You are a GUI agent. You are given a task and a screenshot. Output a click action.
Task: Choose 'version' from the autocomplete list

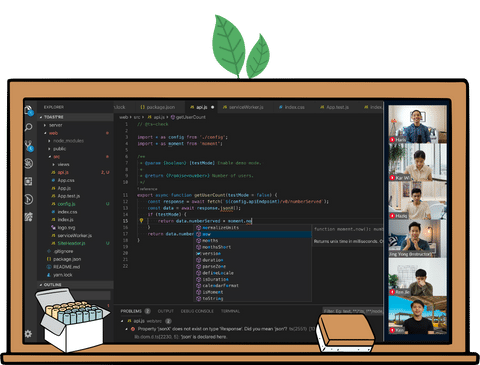(253, 254)
